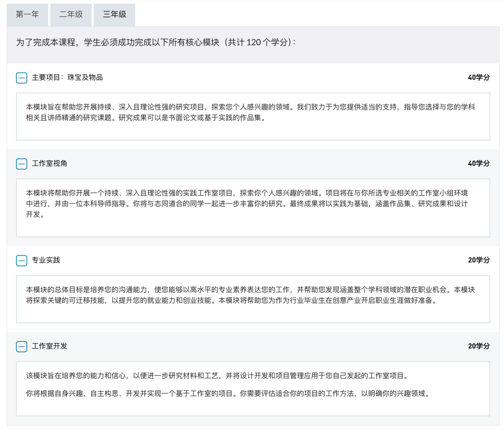The height and width of the screenshot is (430, 504).
Task: Click 20学分 label on 工作室开发 row
Action: point(478,346)
